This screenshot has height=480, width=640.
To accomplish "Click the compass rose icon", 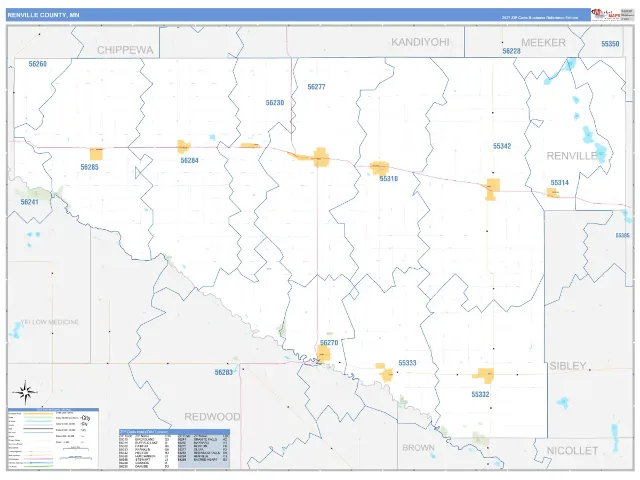I will 25,393.
